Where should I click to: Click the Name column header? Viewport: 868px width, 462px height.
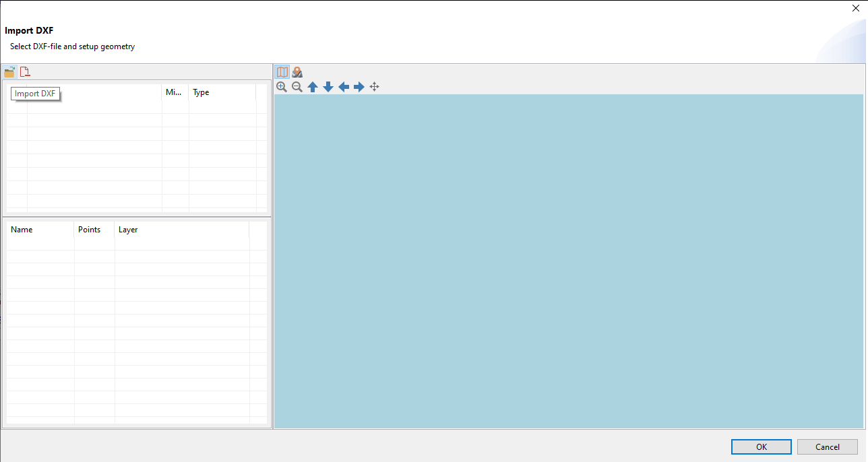click(40, 230)
